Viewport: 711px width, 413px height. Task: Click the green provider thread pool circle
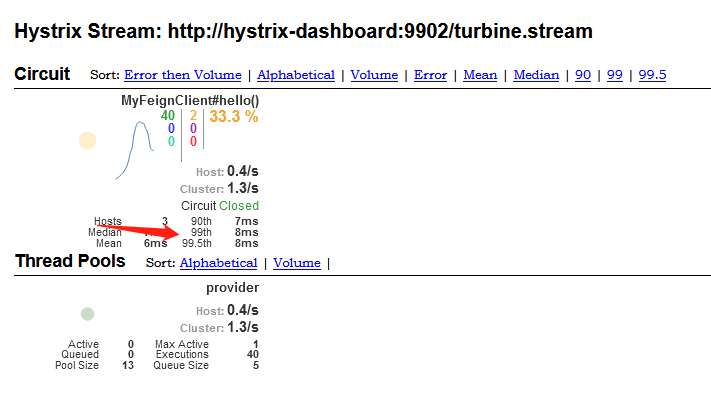[x=88, y=314]
